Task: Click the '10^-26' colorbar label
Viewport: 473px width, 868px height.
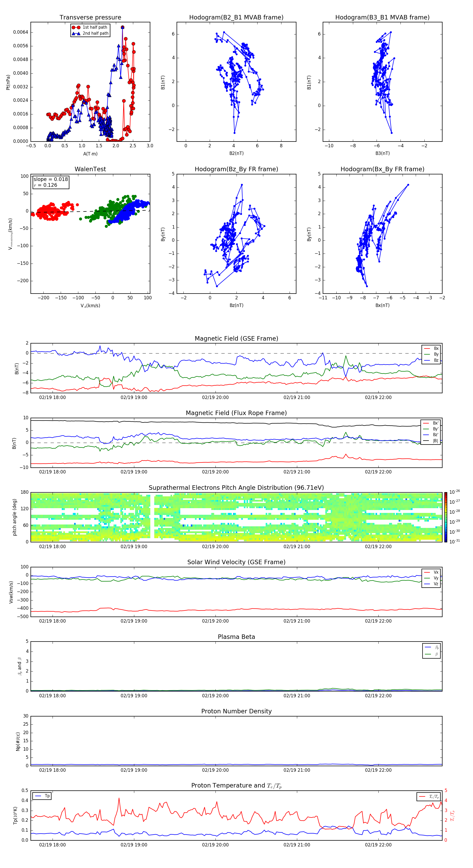Action: 455,492
